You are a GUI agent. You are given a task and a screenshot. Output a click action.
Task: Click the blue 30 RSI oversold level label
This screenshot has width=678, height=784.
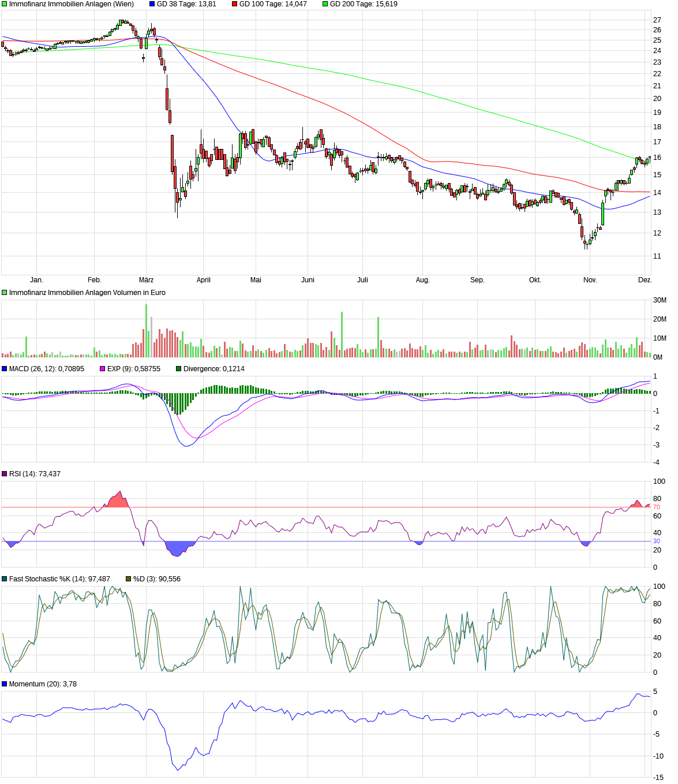[657, 542]
